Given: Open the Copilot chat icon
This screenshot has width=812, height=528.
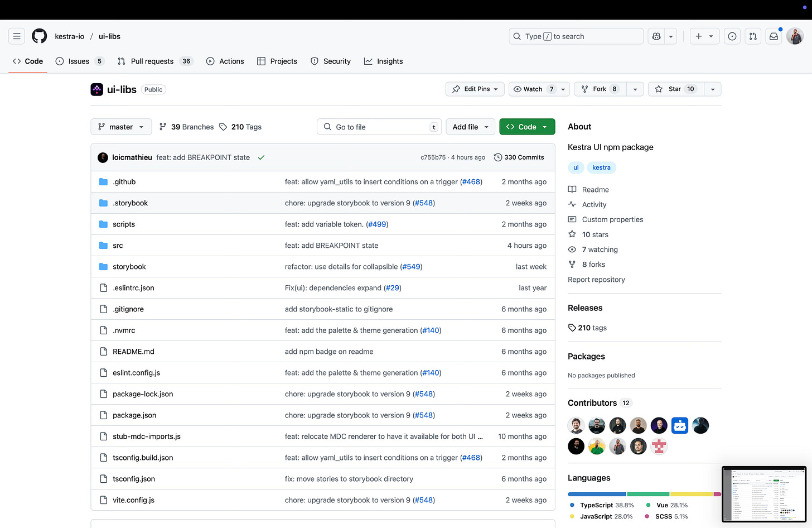Looking at the screenshot, I should pos(656,36).
